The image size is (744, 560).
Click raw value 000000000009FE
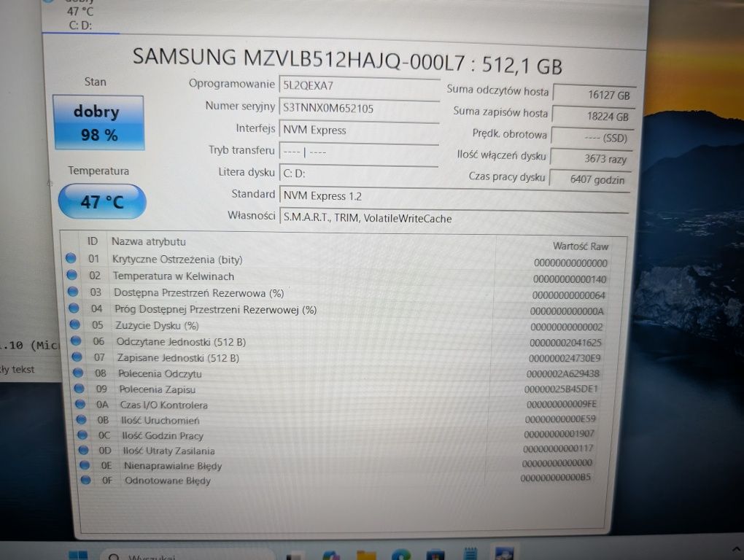(x=562, y=404)
